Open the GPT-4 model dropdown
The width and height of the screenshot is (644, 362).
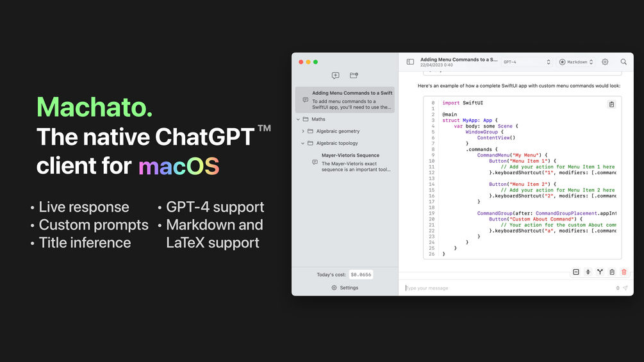(x=526, y=62)
